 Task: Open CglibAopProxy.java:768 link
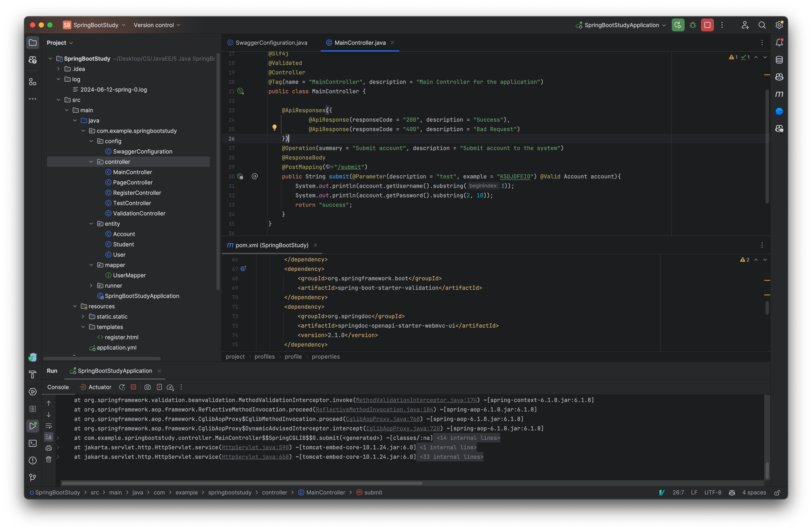[x=383, y=419]
